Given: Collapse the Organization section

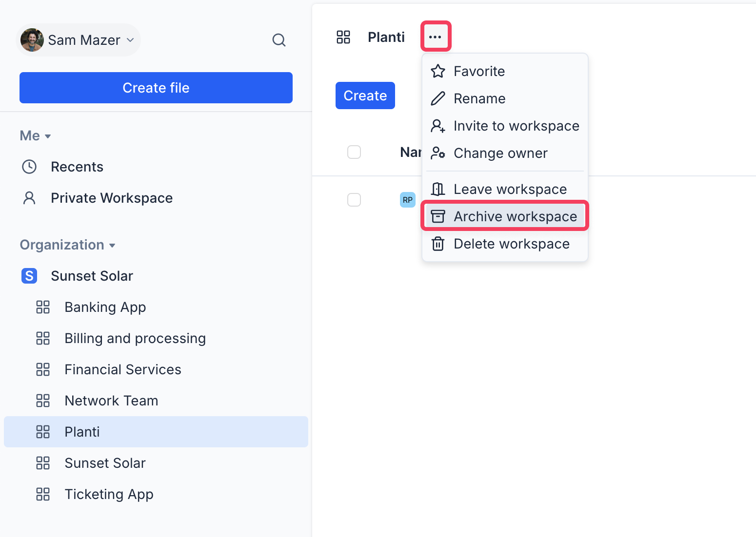Looking at the screenshot, I should coord(67,245).
